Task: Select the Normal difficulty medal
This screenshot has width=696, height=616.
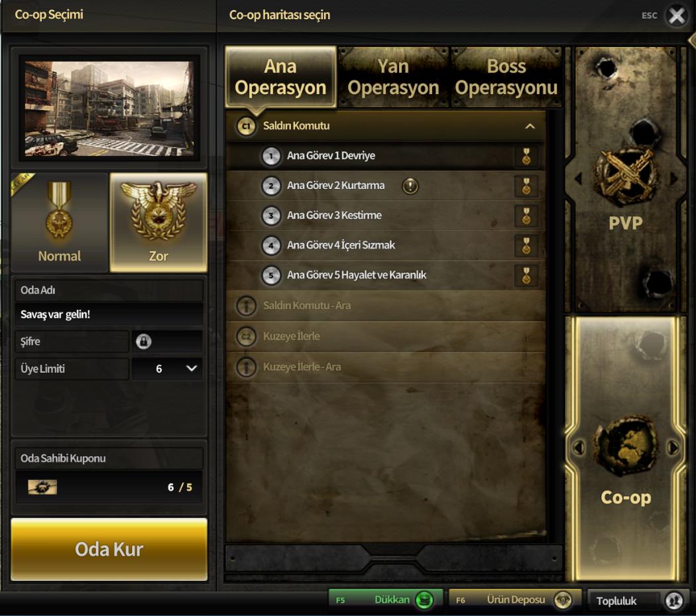Action: [60, 222]
